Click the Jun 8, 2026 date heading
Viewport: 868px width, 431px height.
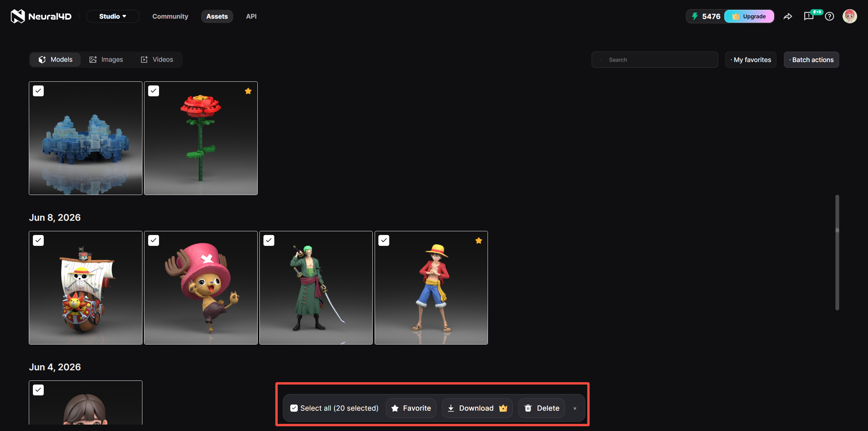click(55, 217)
